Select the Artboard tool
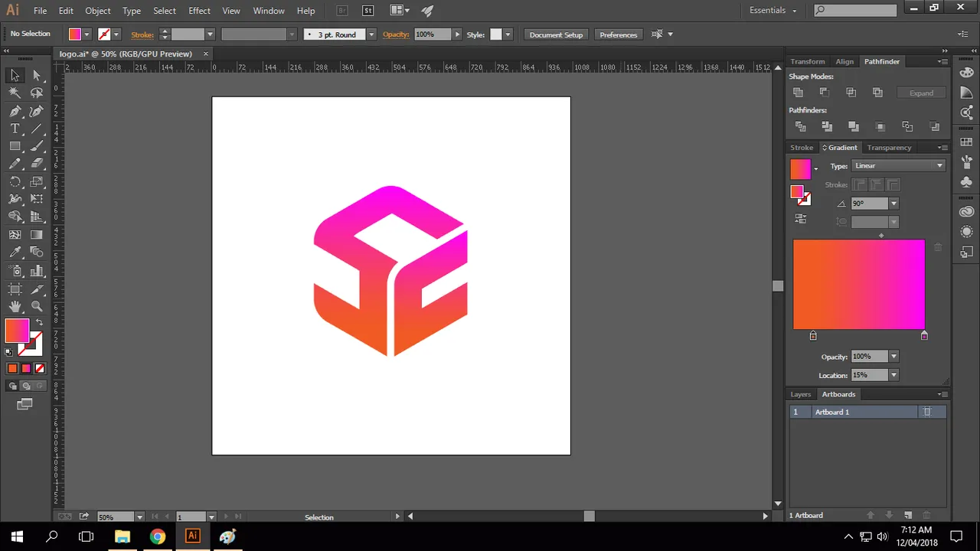 coord(15,289)
